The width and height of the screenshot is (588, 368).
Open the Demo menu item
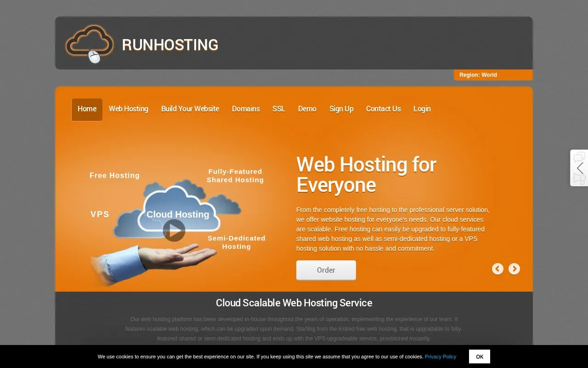click(x=307, y=109)
